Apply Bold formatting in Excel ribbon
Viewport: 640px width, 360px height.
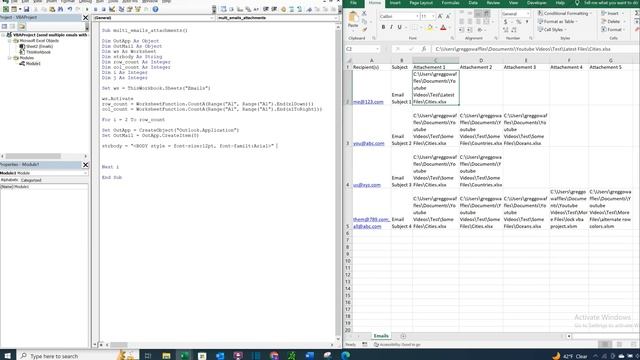[x=383, y=27]
